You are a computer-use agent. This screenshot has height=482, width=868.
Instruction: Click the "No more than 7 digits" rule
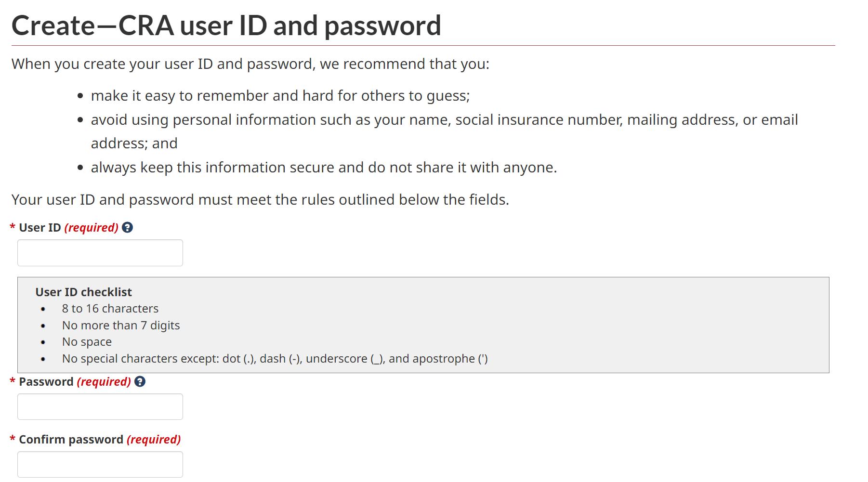click(120, 326)
